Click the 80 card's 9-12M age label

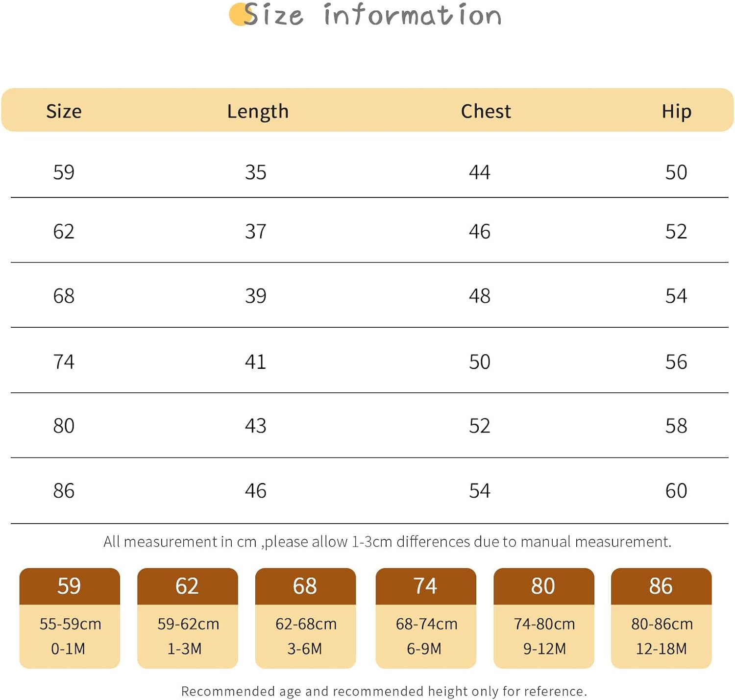tap(544, 649)
